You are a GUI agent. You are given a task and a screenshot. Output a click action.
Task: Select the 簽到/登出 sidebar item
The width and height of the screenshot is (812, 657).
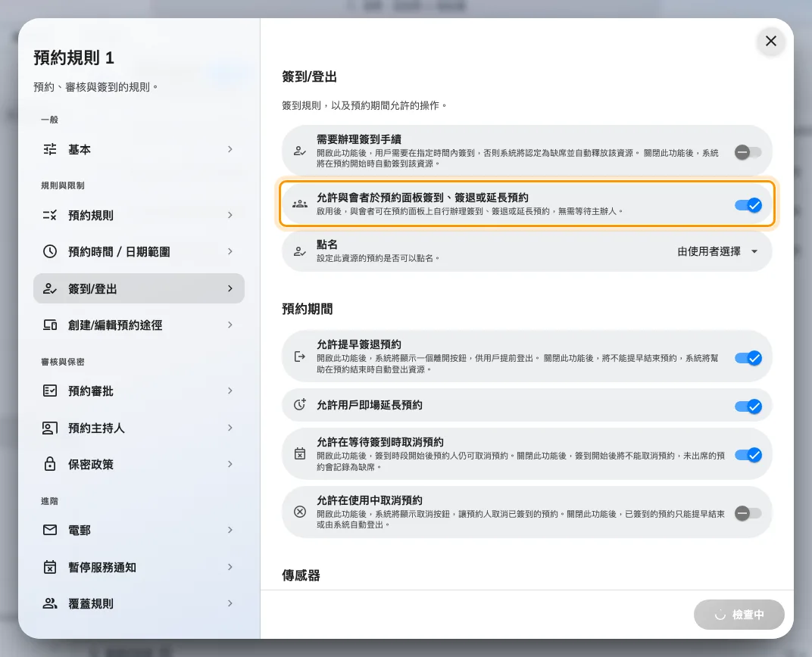[139, 288]
